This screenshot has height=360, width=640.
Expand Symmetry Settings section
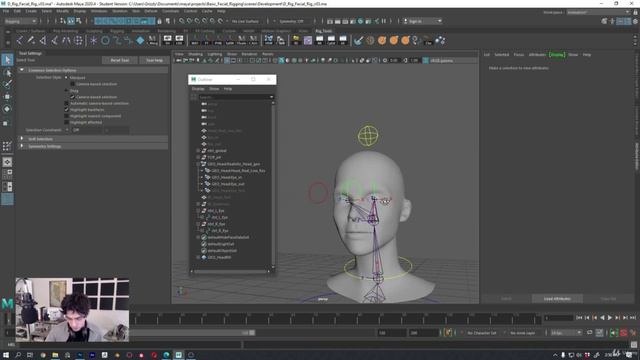click(93, 146)
